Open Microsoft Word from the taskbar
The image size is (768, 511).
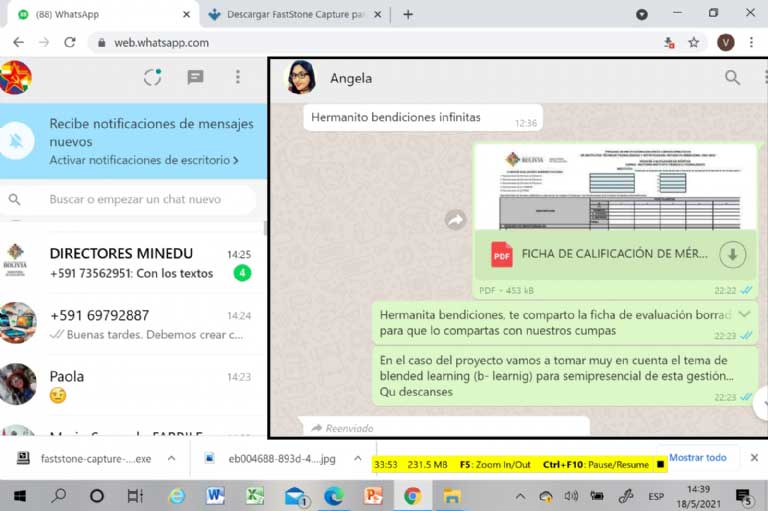tap(215, 495)
